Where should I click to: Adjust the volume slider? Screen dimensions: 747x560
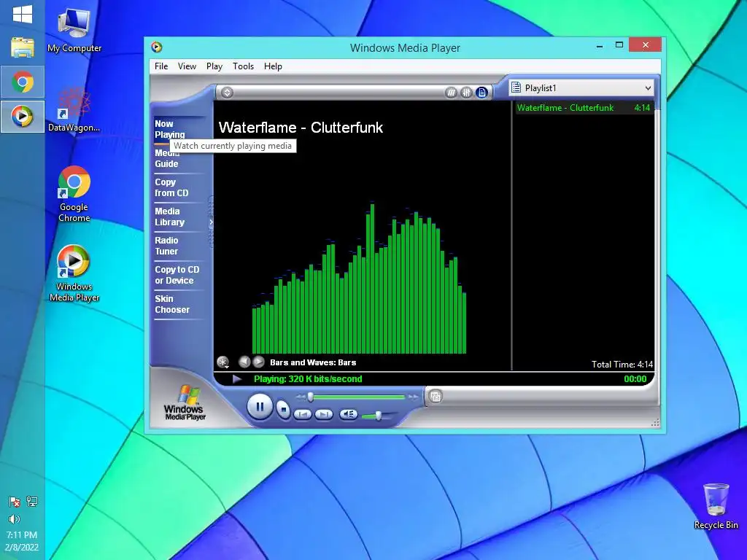[379, 416]
